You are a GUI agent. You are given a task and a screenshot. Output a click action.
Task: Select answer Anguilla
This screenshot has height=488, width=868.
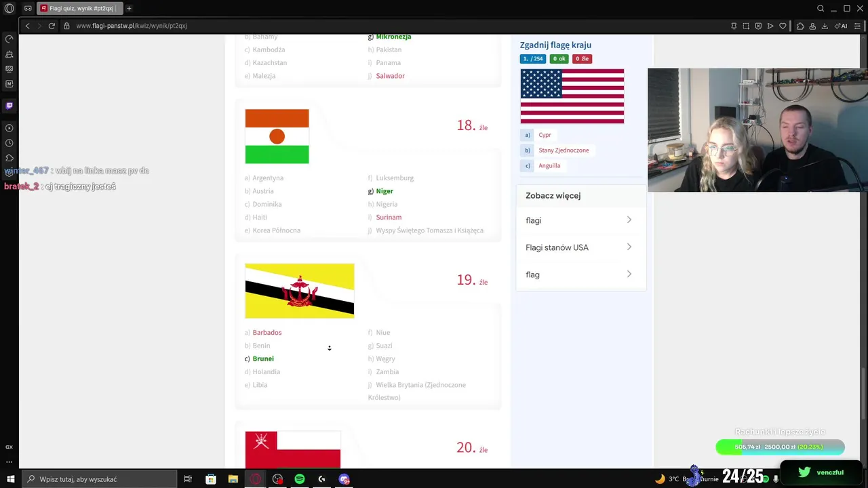(x=549, y=165)
